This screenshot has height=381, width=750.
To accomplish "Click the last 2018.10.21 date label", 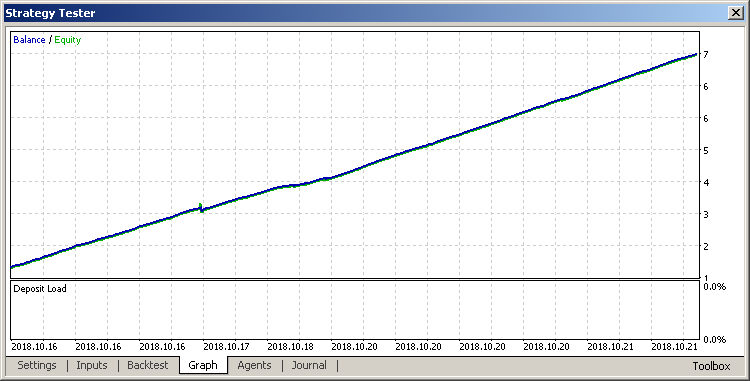I will coord(674,347).
